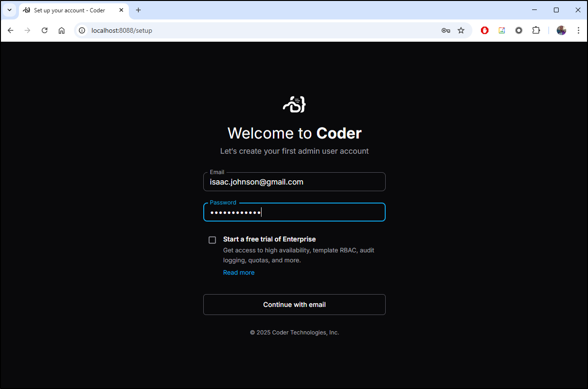Click the Start a free trial label
Screen dimensions: 588x389
coord(269,239)
